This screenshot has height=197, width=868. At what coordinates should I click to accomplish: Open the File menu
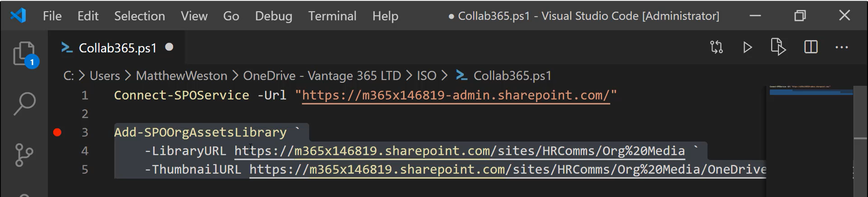pos(52,16)
